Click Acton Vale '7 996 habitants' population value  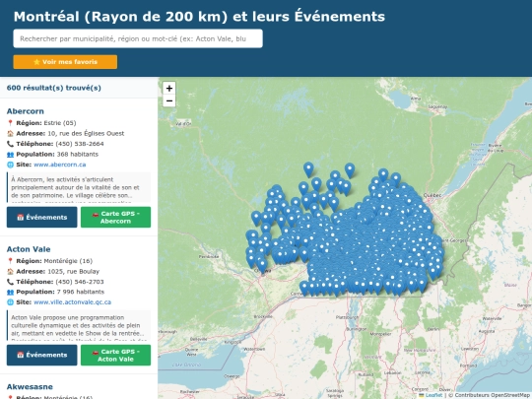[81, 292]
